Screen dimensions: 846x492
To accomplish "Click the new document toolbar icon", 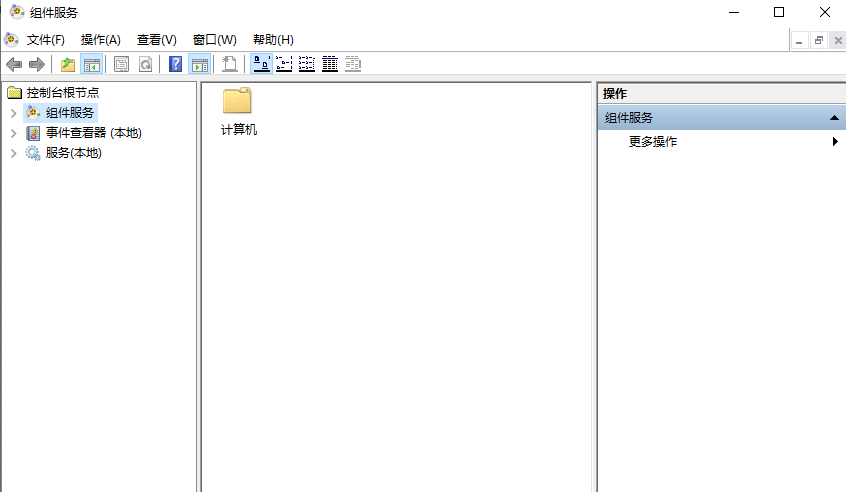I will (229, 64).
